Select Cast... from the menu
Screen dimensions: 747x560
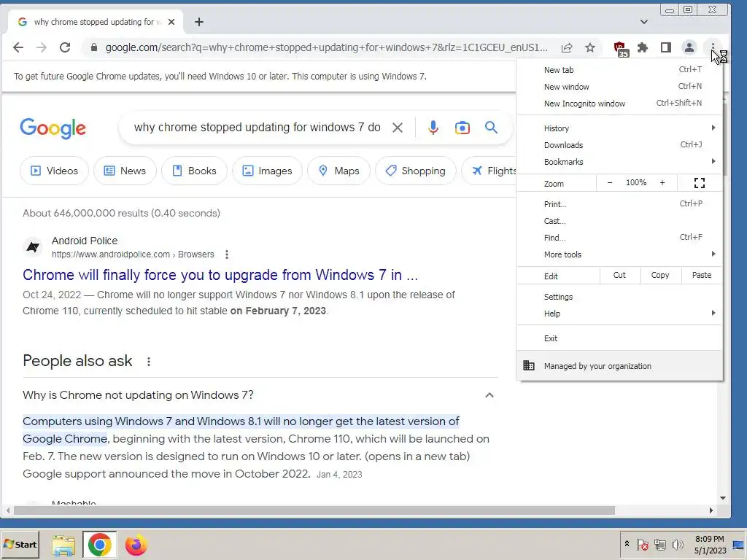tap(620, 220)
